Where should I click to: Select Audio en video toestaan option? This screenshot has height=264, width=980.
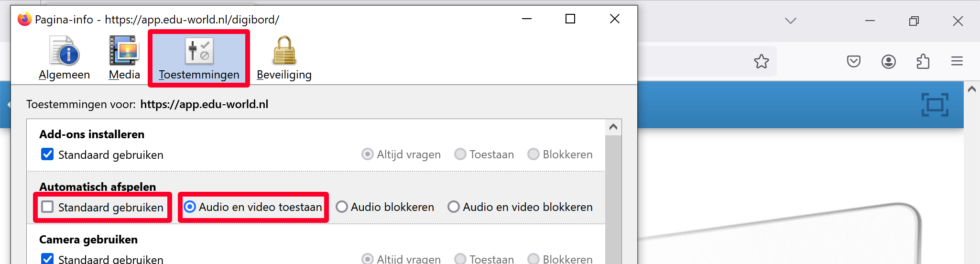point(190,207)
